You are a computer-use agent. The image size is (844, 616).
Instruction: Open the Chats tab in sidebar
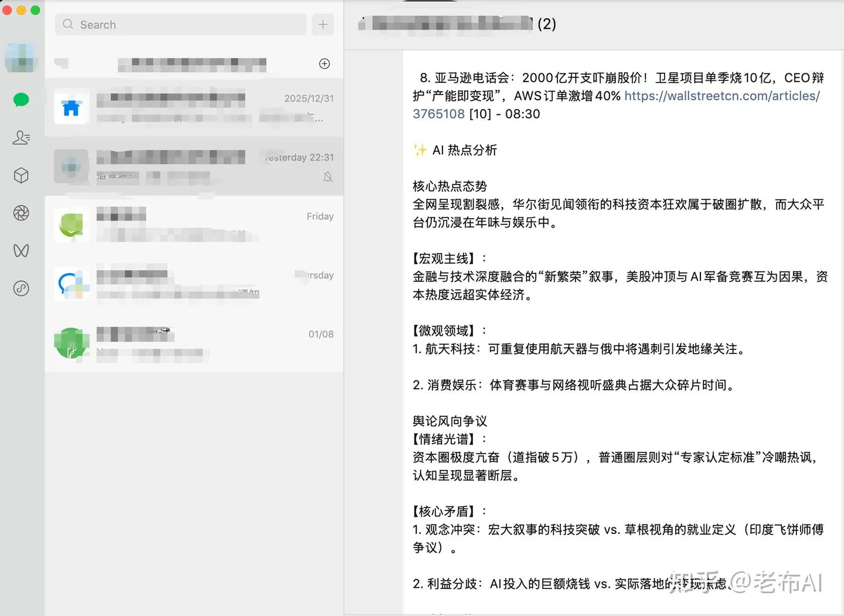click(x=21, y=100)
